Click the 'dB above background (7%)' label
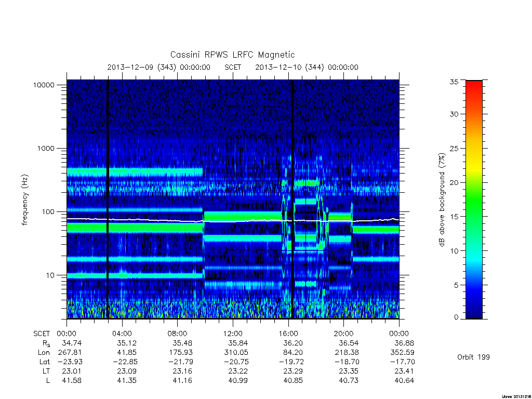532x399 pixels. pyautogui.click(x=442, y=199)
